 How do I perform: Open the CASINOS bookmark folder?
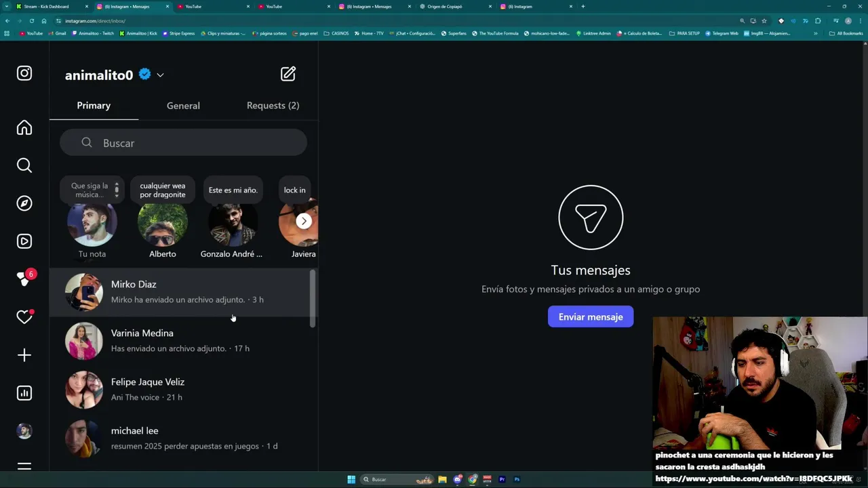coord(336,33)
